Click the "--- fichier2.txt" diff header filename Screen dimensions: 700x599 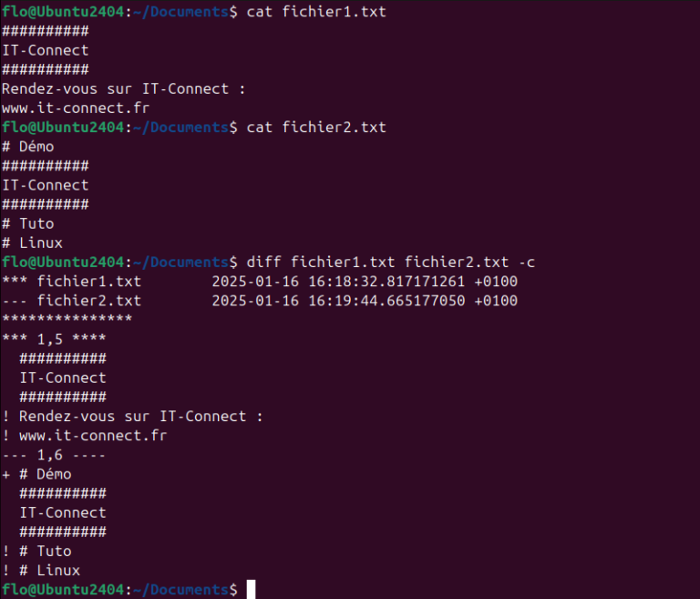click(72, 301)
